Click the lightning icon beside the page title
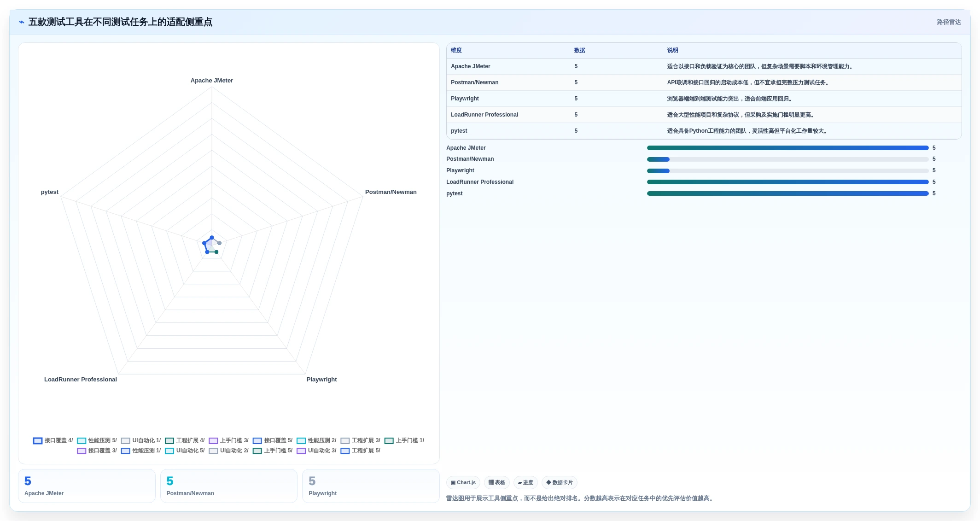The height and width of the screenshot is (521, 980). tap(22, 22)
